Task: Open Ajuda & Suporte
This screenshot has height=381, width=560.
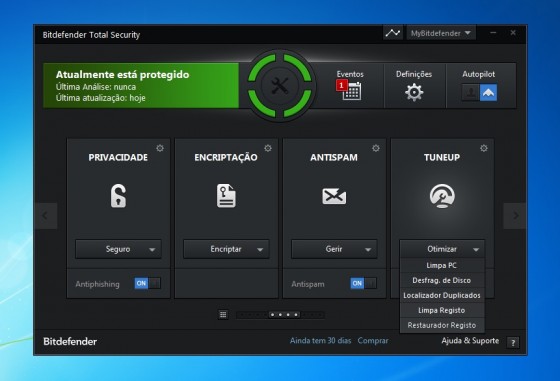Action: tap(470, 341)
